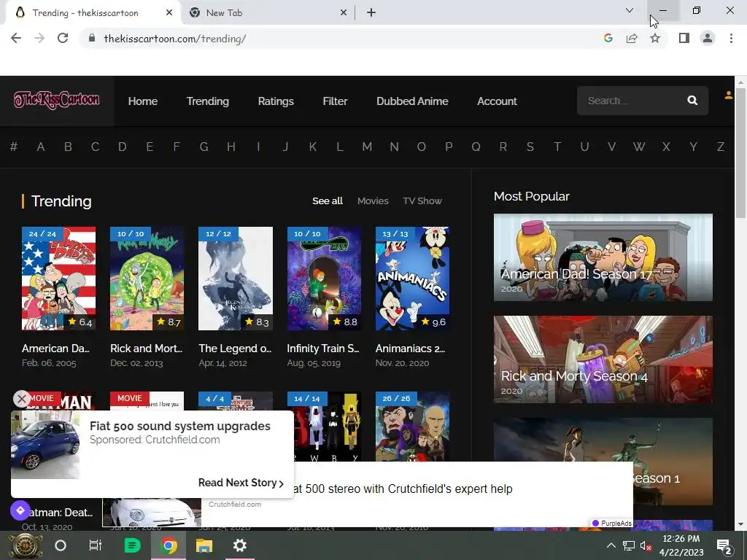This screenshot has height=560, width=747.
Task: Open The Legend of Korra poster
Action: pos(236,279)
